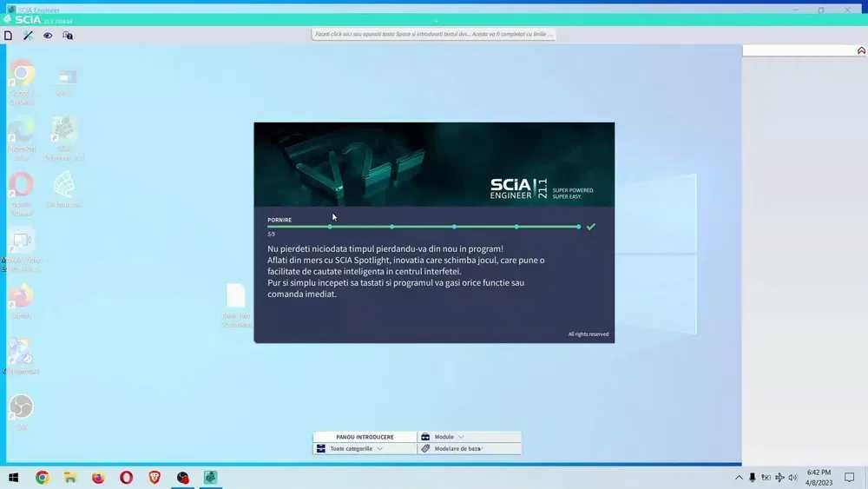Click the SCIA Spotlight search field
868x489 pixels.
click(x=433, y=35)
